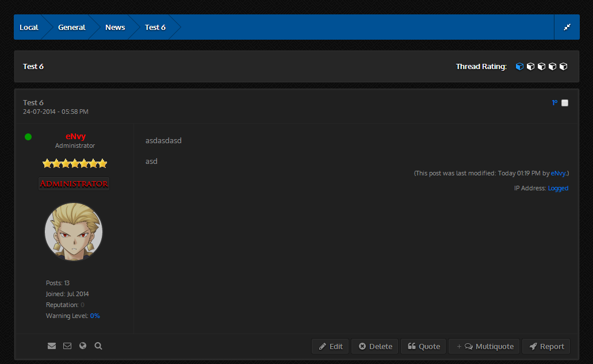Quote this post
The width and height of the screenshot is (593, 364).
[423, 346]
